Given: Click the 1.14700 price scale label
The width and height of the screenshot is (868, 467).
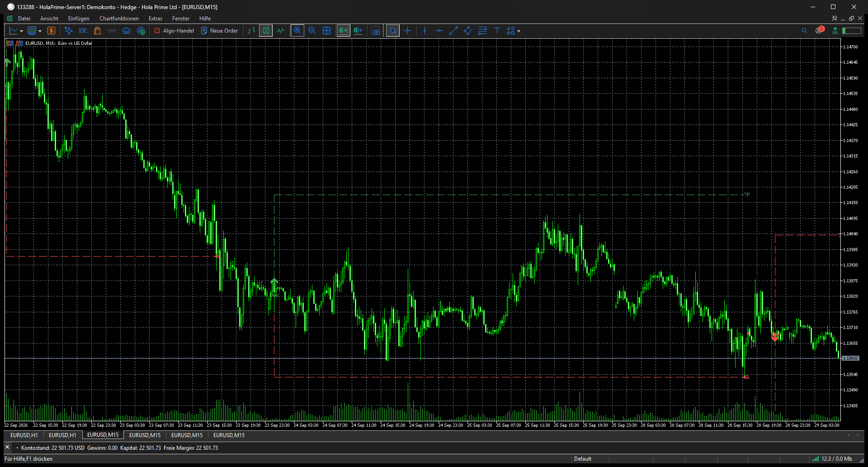Looking at the screenshot, I should pyautogui.click(x=850, y=47).
